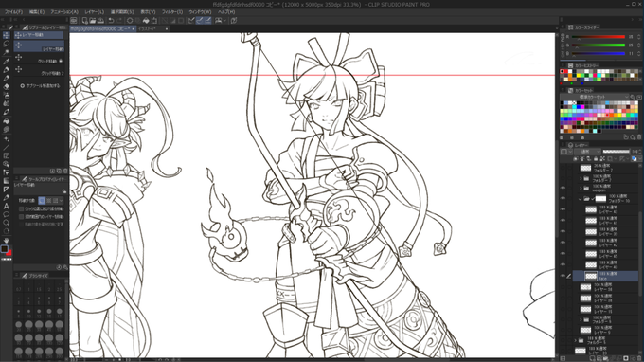Select the Zoom magnifier tool

click(7, 223)
